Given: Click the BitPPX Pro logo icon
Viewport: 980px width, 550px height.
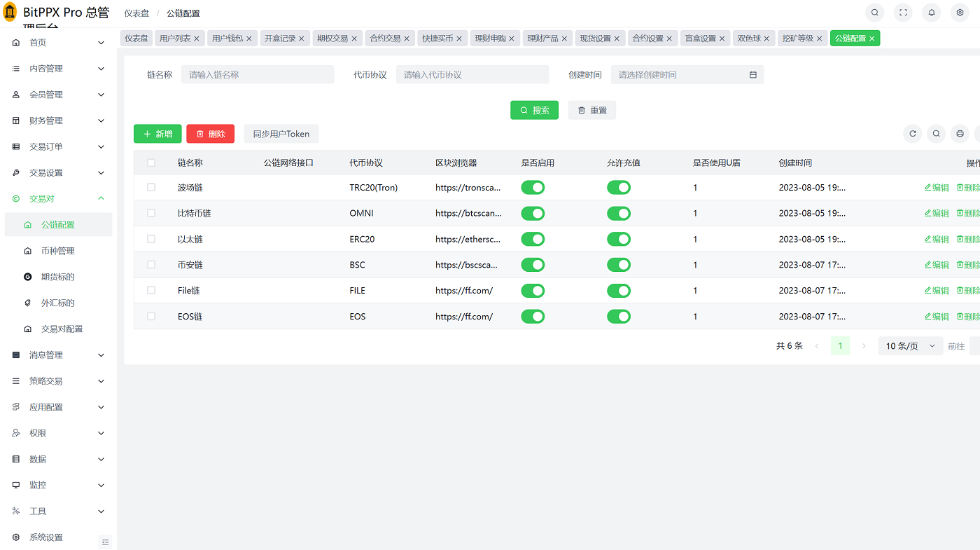Looking at the screenshot, I should 10,13.
